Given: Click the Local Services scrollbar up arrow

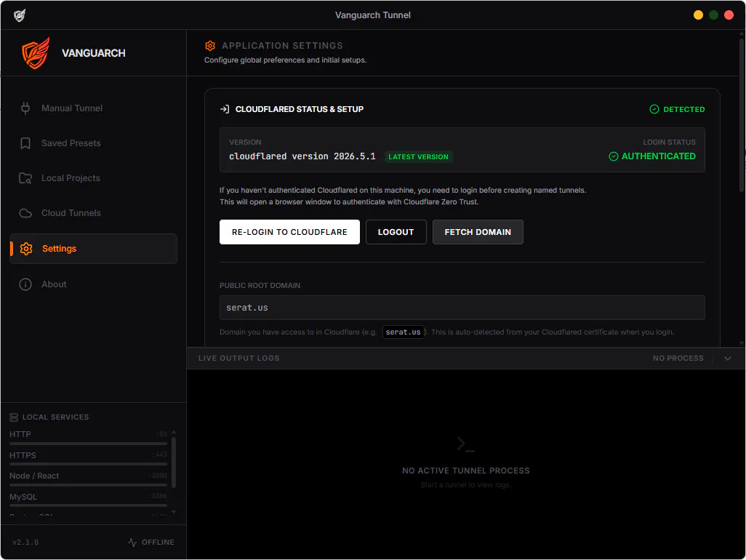Looking at the screenshot, I should click(x=174, y=433).
